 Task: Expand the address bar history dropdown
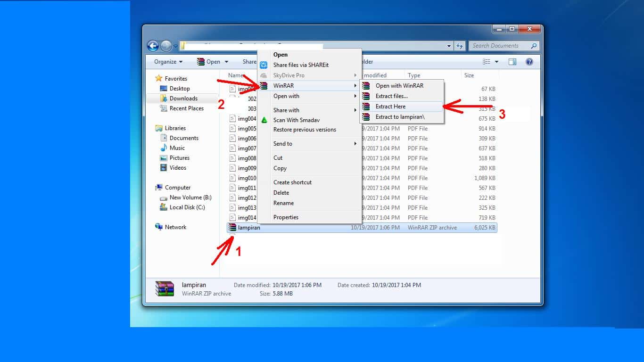pos(449,46)
